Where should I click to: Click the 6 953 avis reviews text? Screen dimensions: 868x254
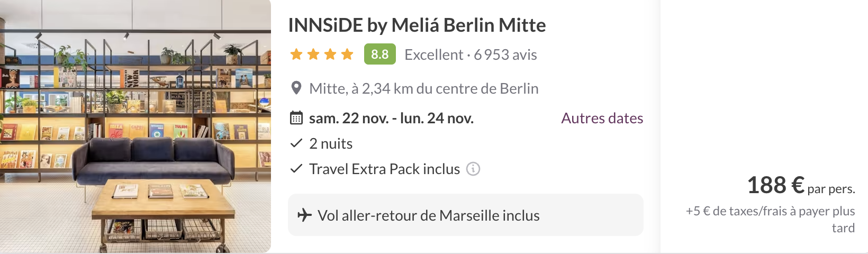point(505,55)
